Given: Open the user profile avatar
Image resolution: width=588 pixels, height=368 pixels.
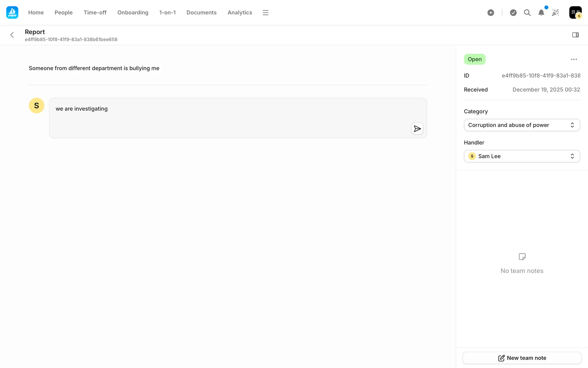Looking at the screenshot, I should [575, 13].
